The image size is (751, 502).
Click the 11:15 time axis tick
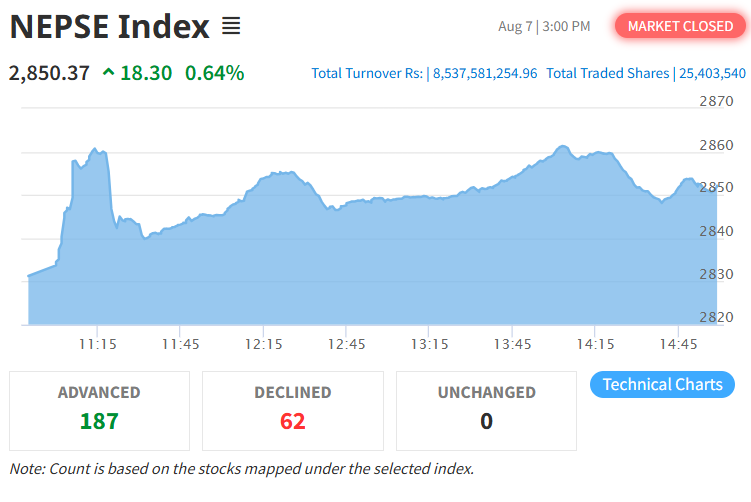98,344
